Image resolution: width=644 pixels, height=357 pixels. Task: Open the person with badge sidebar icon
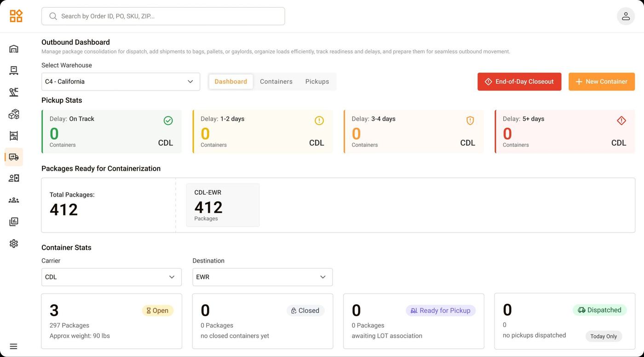pyautogui.click(x=14, y=178)
